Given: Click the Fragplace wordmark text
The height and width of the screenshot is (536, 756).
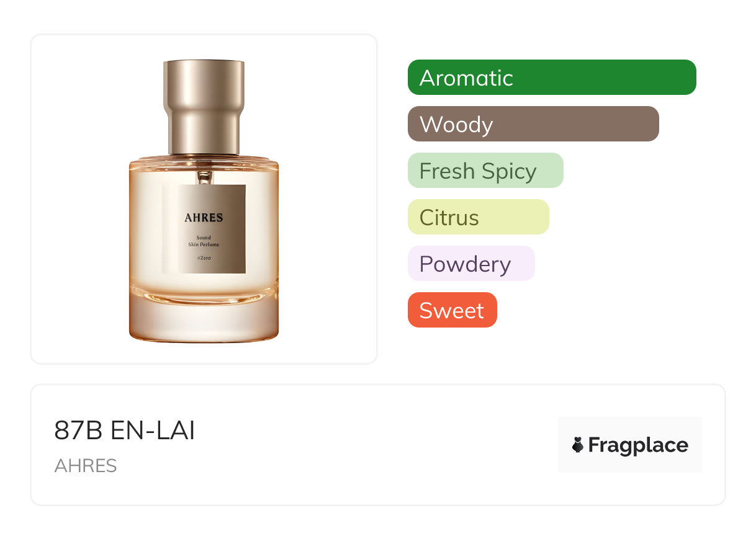Looking at the screenshot, I should pos(638,445).
